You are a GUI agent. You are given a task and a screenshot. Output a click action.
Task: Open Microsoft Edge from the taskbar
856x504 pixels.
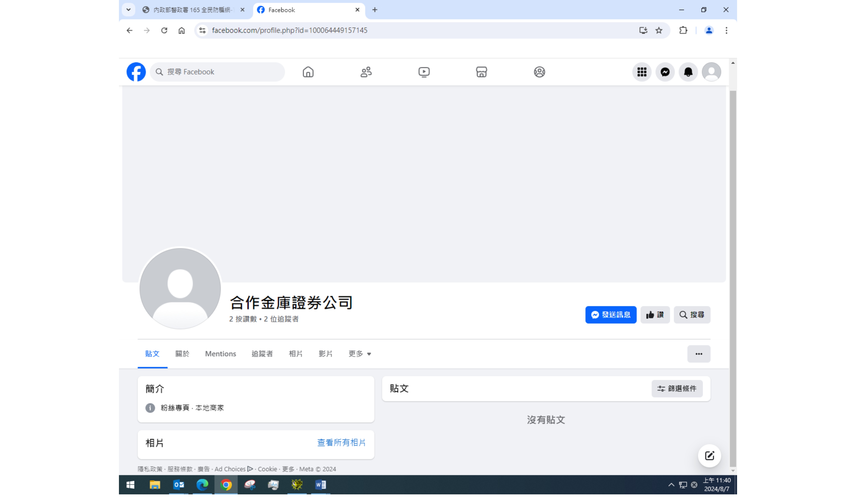[202, 485]
